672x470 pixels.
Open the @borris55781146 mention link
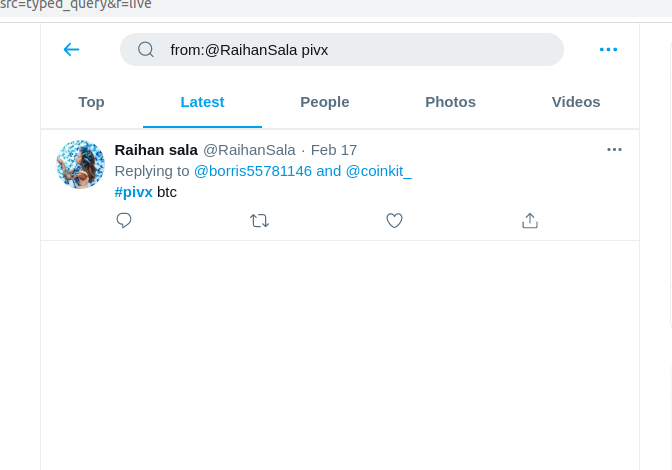point(253,171)
